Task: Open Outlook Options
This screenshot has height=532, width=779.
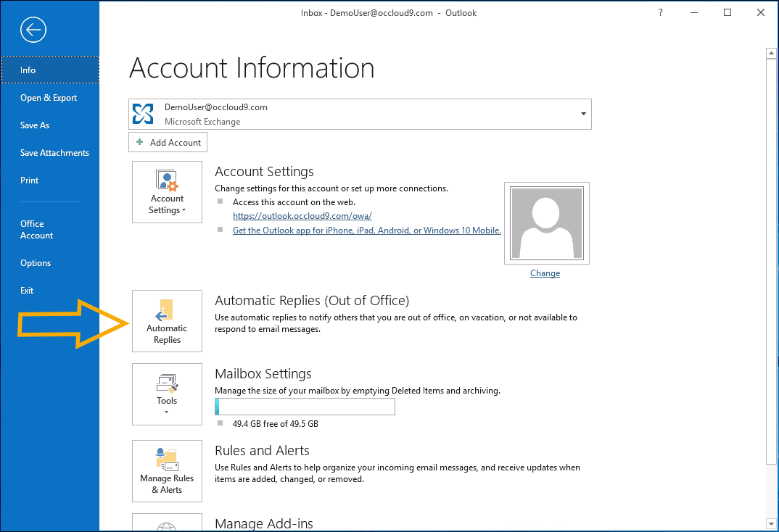Action: click(36, 263)
